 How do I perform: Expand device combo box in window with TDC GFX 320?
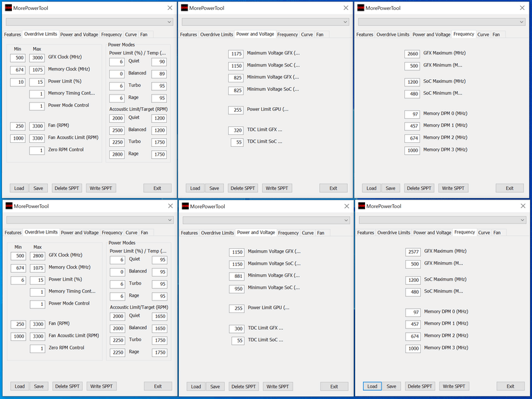pos(265,22)
